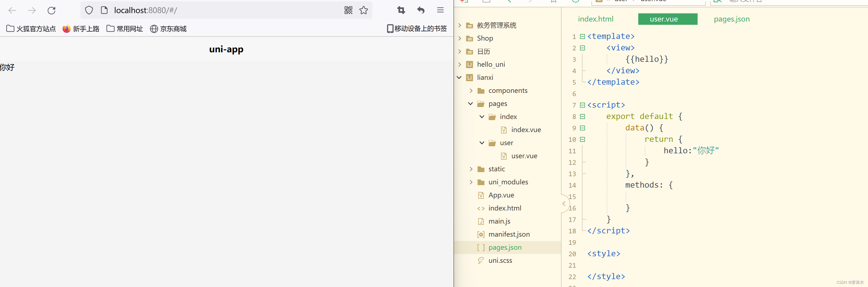This screenshot has height=287, width=868.
Task: Expand the hello_uni project
Action: pyautogui.click(x=460, y=65)
